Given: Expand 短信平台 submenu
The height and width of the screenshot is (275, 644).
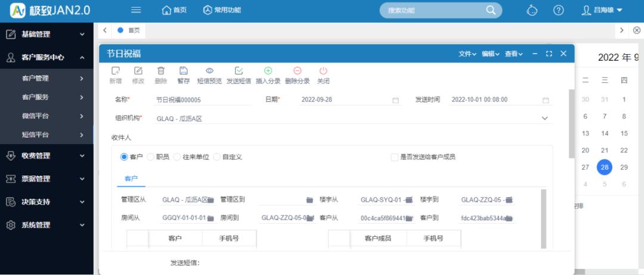Looking at the screenshot, I should [47, 135].
